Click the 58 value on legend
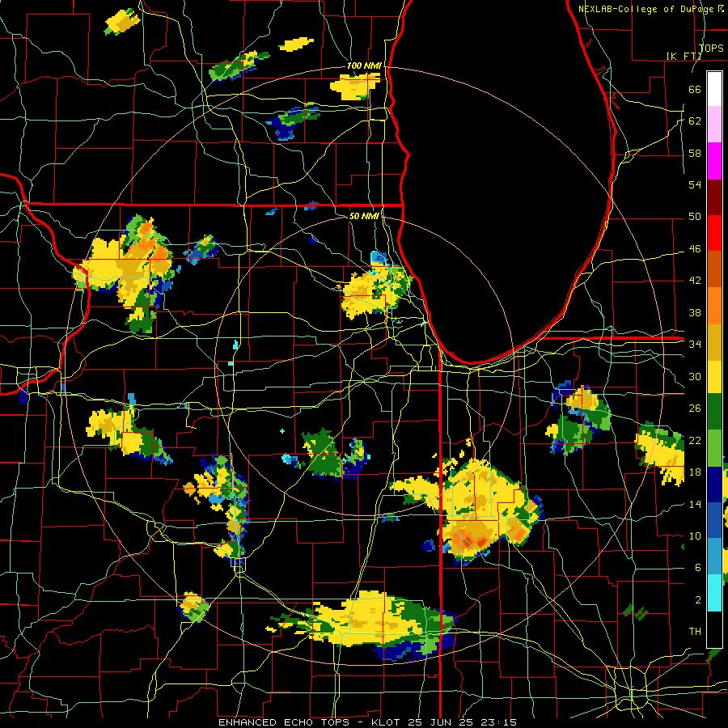728x728 pixels. 695,153
